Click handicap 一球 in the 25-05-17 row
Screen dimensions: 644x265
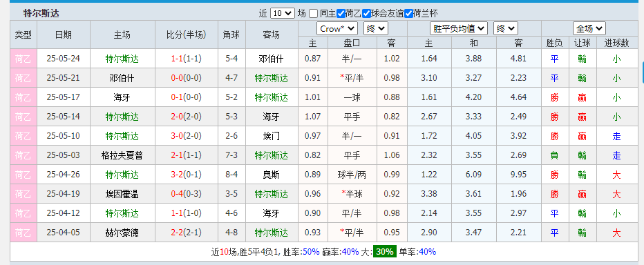tap(352, 97)
